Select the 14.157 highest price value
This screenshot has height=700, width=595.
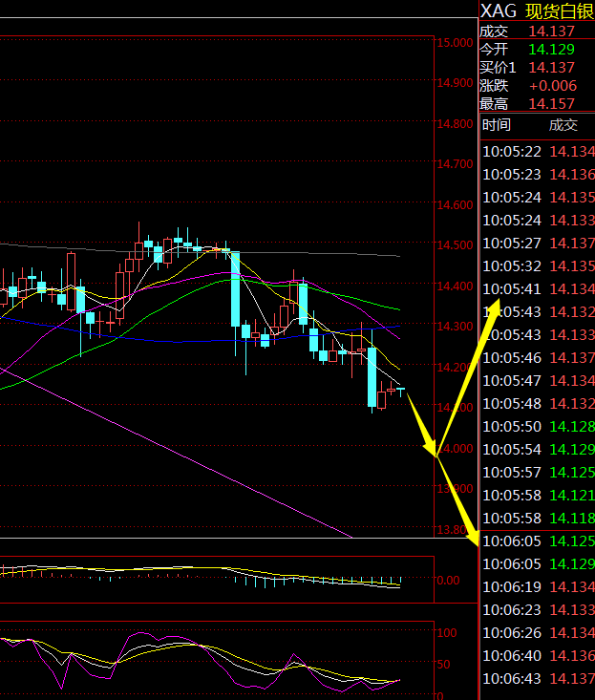click(x=551, y=104)
